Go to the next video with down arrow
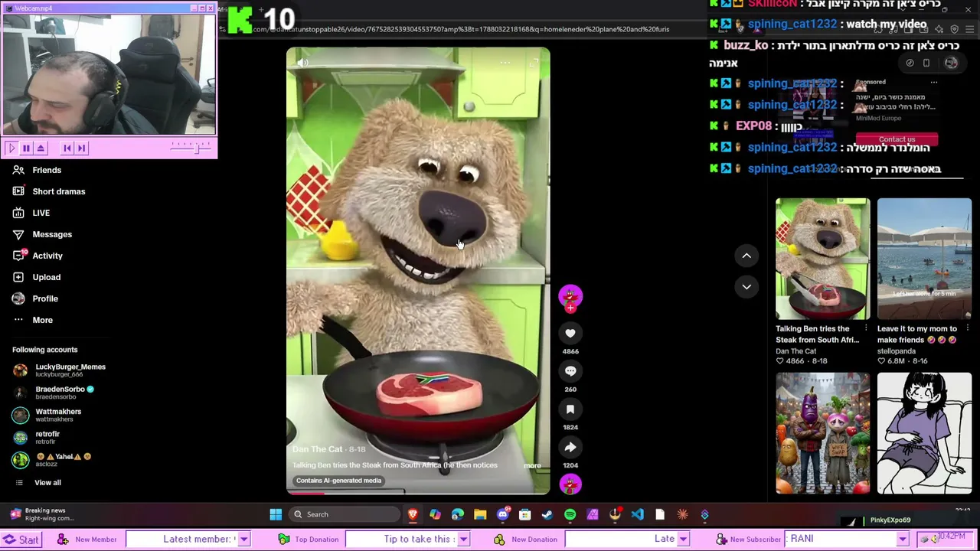Image resolution: width=980 pixels, height=551 pixels. (746, 286)
